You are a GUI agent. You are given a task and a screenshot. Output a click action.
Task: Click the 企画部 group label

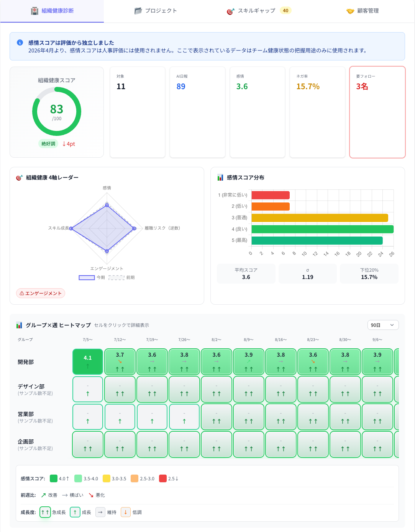[26, 442]
